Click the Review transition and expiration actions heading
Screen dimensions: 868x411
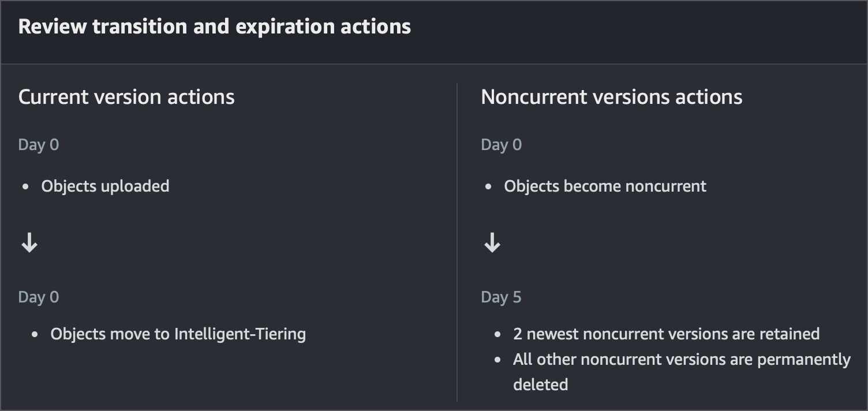(x=214, y=27)
